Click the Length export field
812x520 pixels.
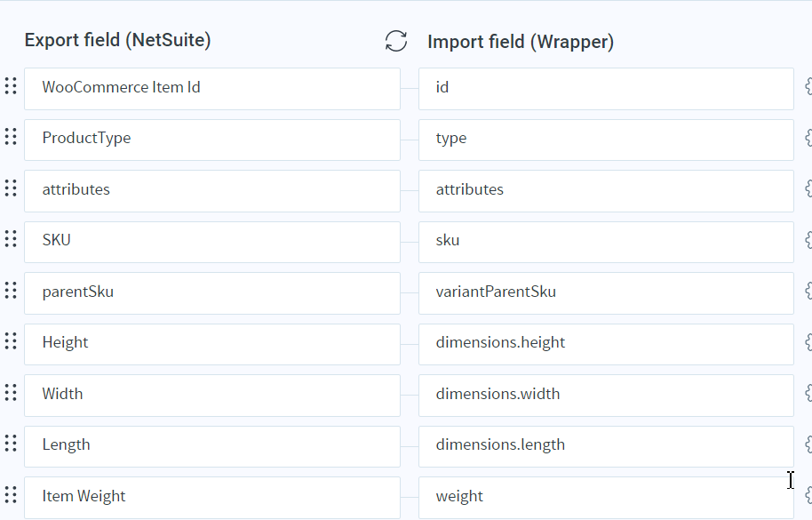(211, 445)
